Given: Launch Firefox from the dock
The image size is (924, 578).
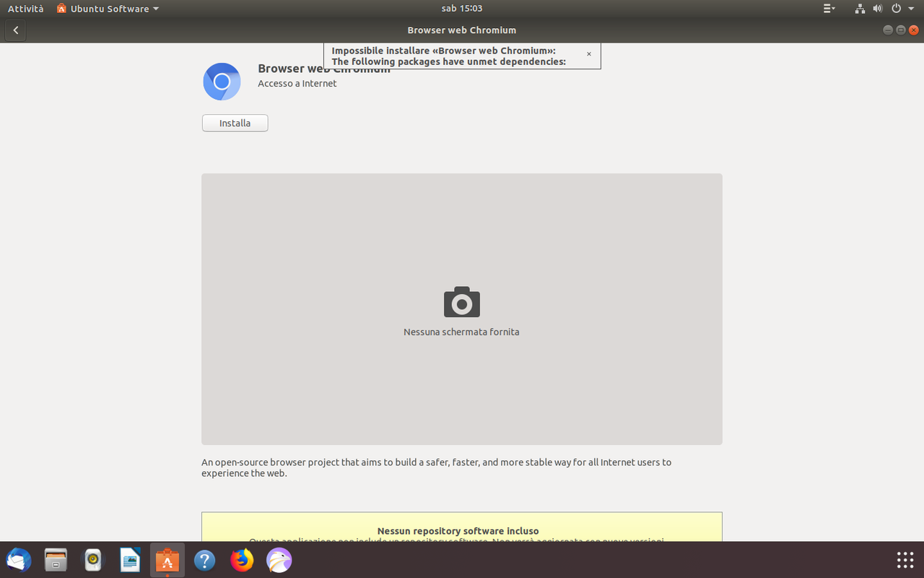Looking at the screenshot, I should pyautogui.click(x=242, y=560).
